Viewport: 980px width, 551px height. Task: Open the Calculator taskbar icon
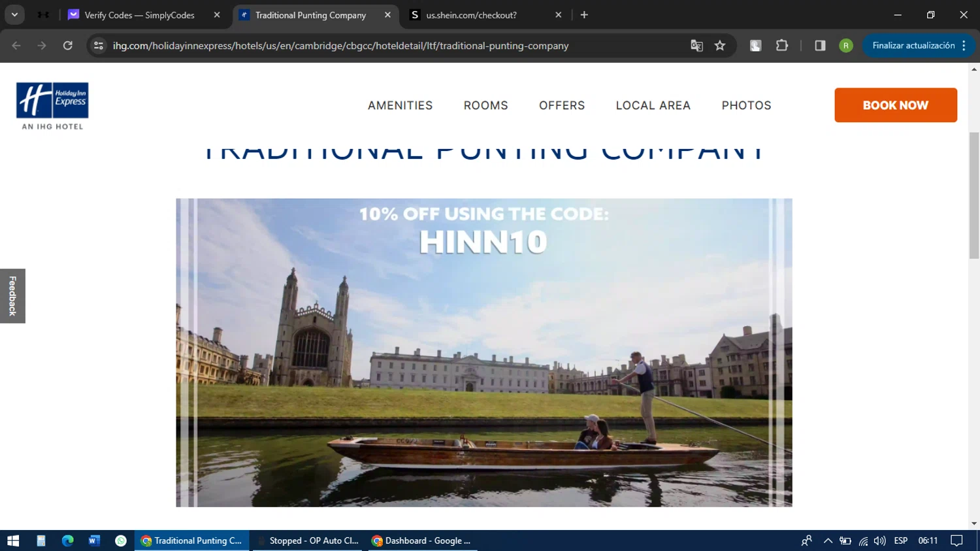41,541
